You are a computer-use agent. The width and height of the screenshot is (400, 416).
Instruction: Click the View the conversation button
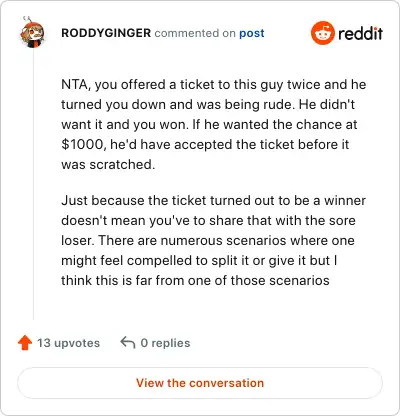pos(200,383)
